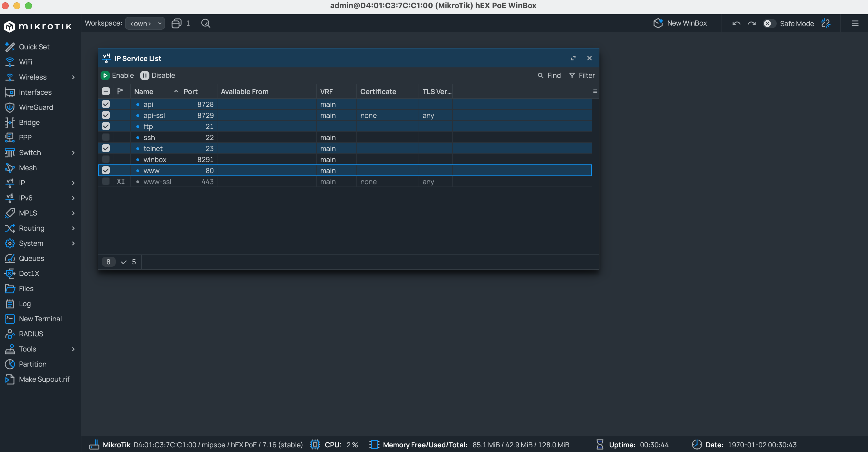Open the Workspace dropdown

[x=145, y=23]
